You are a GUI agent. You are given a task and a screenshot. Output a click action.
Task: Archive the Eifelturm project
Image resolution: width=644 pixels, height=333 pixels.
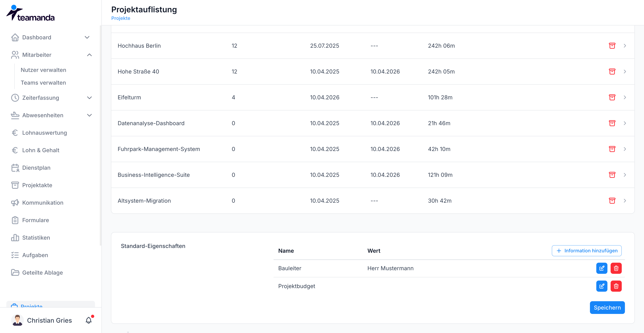pos(612,97)
